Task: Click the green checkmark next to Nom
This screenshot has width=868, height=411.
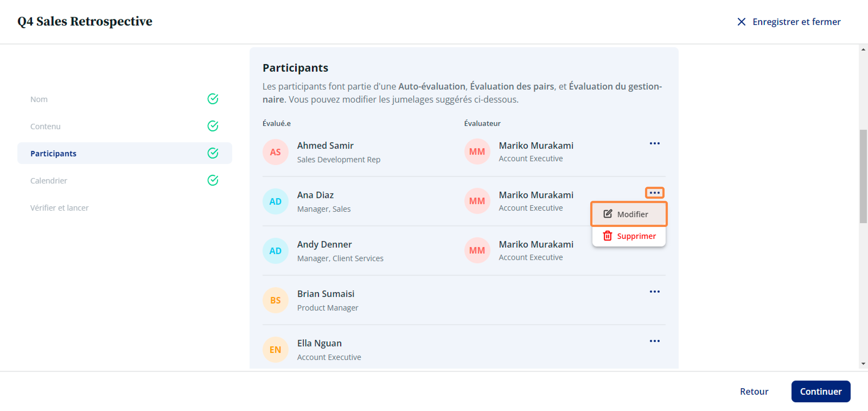Action: [213, 99]
